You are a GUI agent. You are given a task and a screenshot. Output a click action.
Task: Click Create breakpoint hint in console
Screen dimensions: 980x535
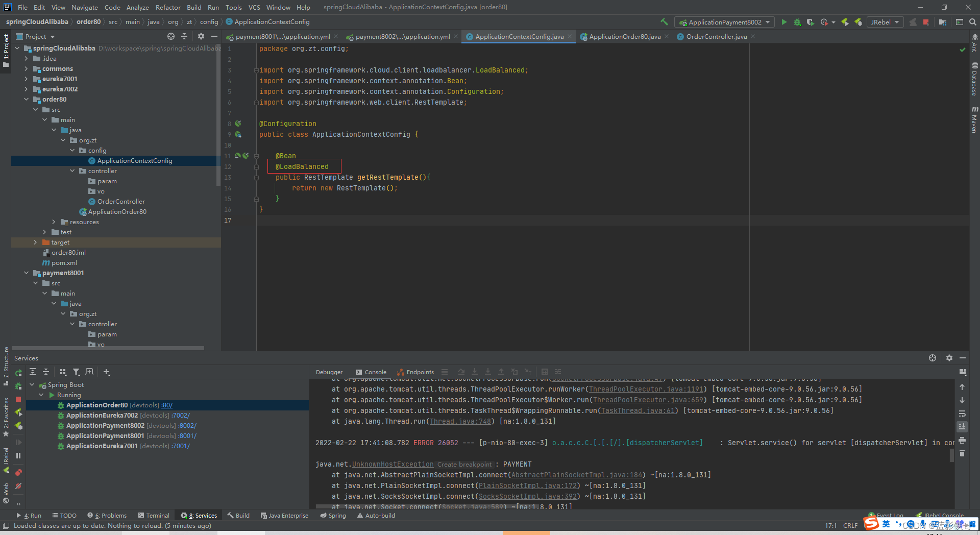click(x=464, y=464)
